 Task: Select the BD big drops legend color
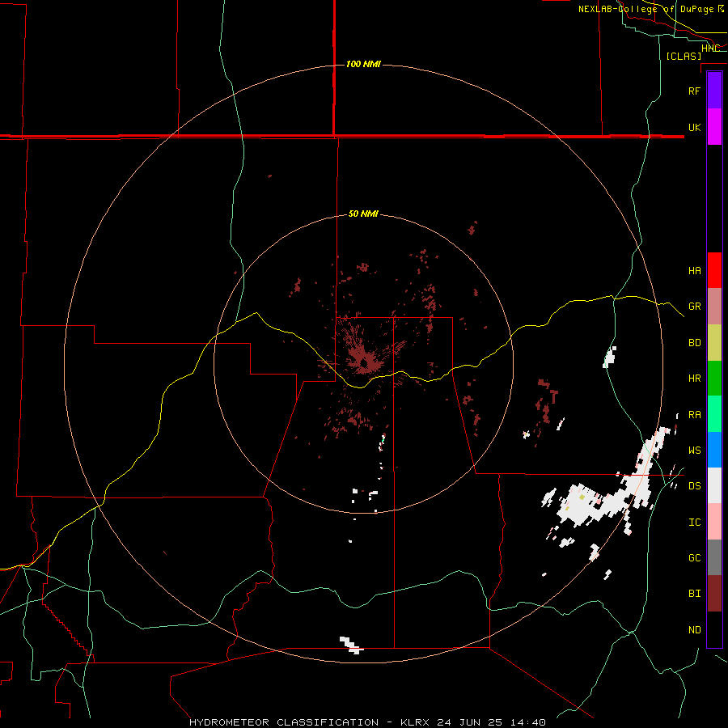[714, 342]
